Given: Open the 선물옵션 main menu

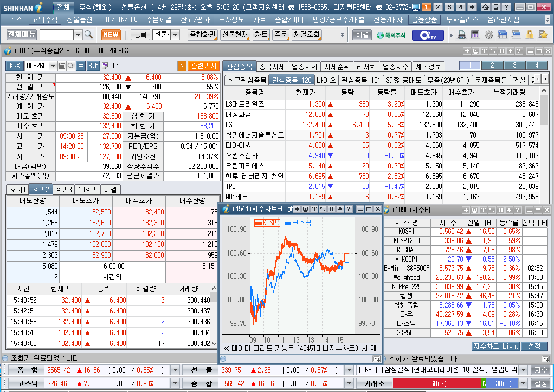Looking at the screenshot, I should (x=80, y=19).
